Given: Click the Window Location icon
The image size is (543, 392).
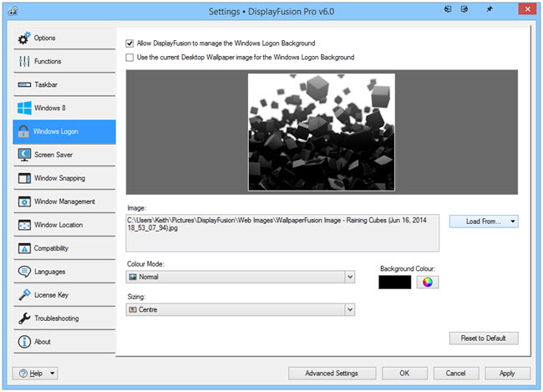Looking at the screenshot, I should click(x=24, y=225).
